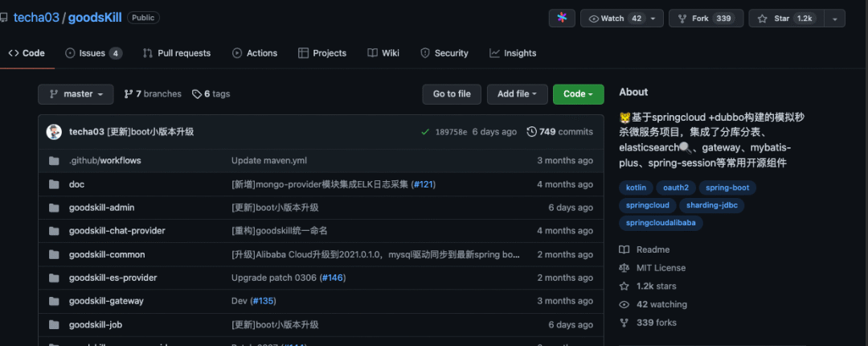Click the techa03 commit author avatar
The image size is (868, 346).
54,132
